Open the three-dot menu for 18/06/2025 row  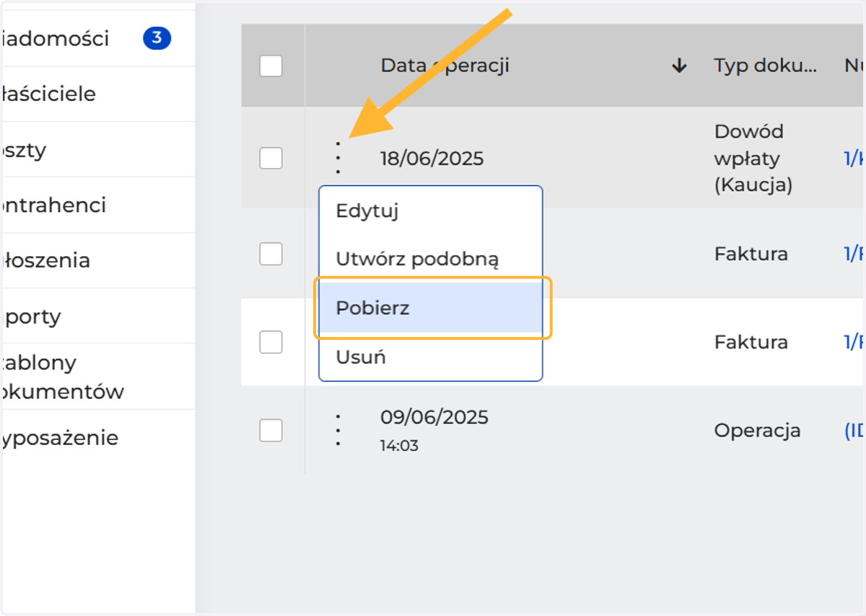point(338,158)
